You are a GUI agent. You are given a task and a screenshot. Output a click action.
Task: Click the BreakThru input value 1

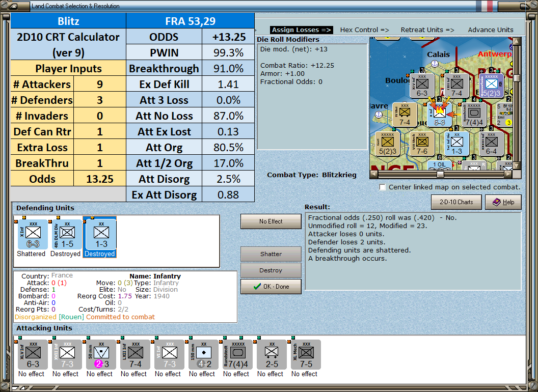(x=100, y=163)
